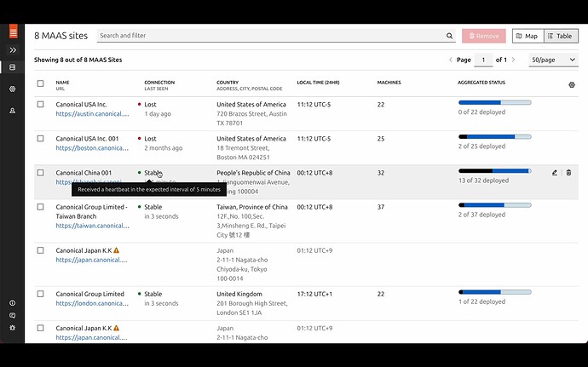The width and height of the screenshot is (588, 367).
Task: Click '2 months ago' last seen text
Action: (x=164, y=147)
